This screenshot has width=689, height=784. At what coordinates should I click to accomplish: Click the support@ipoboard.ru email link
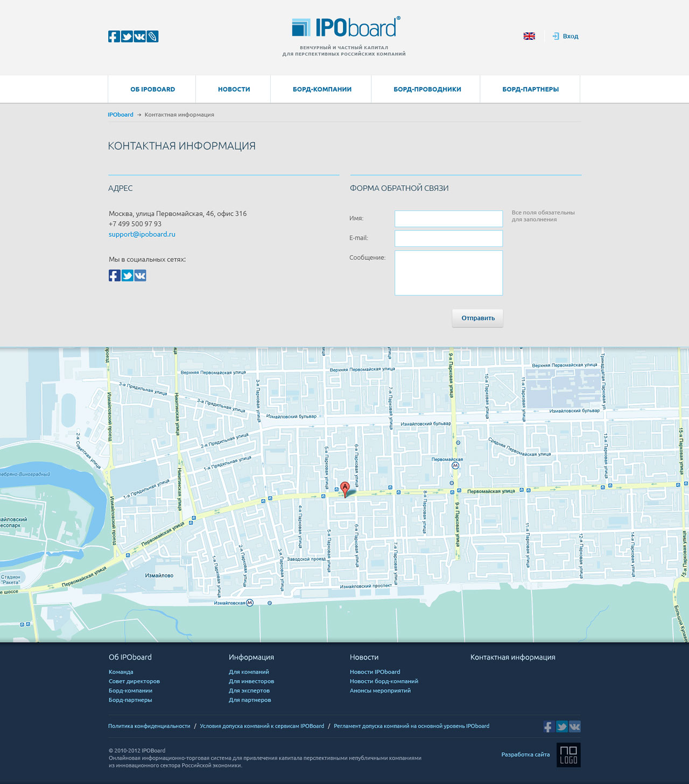[x=142, y=234]
